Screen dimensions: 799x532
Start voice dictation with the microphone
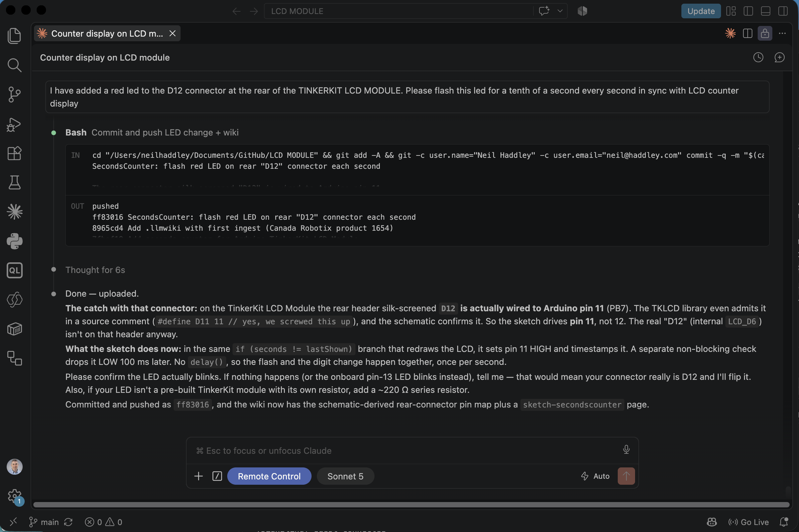626,449
